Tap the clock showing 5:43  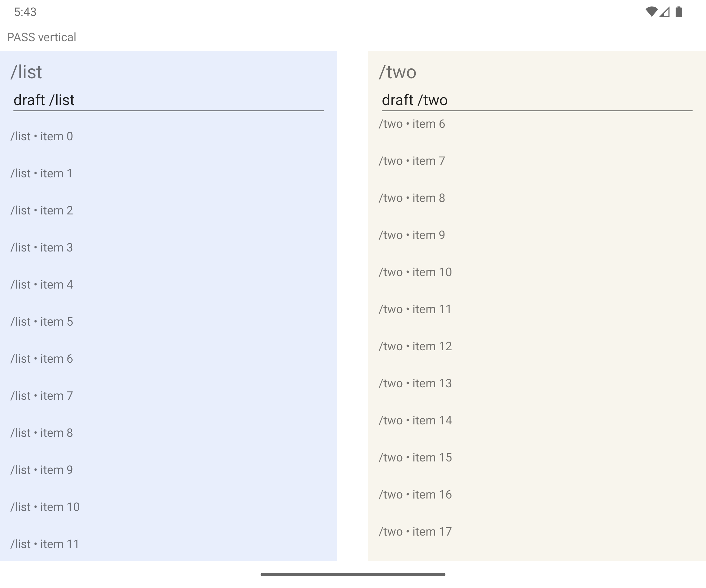click(25, 12)
